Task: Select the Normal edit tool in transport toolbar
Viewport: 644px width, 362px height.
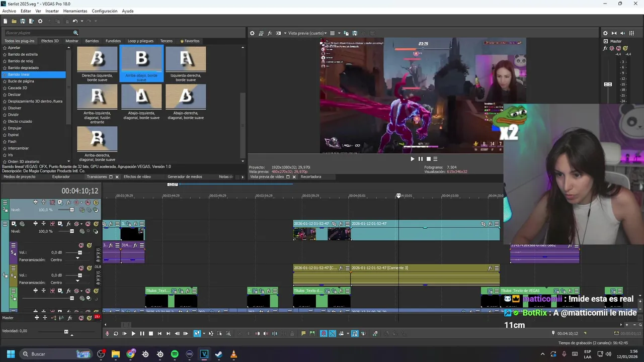Action: point(197,333)
